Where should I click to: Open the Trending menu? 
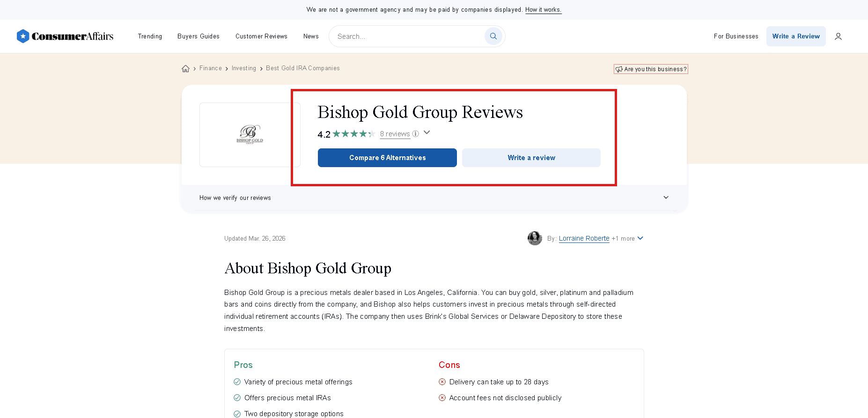[150, 36]
